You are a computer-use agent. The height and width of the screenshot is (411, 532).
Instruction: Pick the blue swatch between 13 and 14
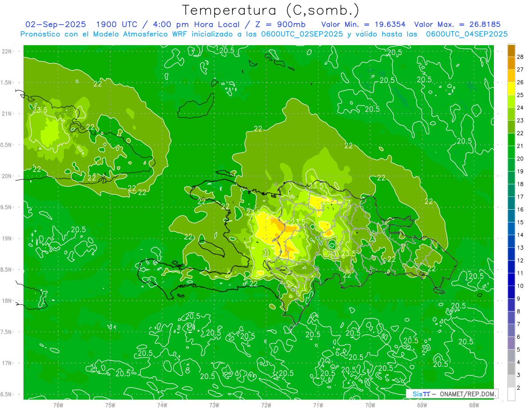(x=511, y=241)
